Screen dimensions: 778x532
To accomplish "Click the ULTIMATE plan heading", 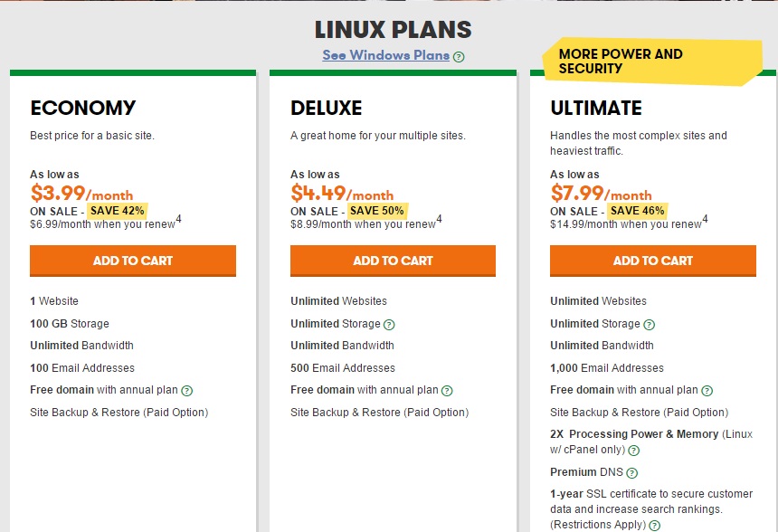I will tap(596, 109).
